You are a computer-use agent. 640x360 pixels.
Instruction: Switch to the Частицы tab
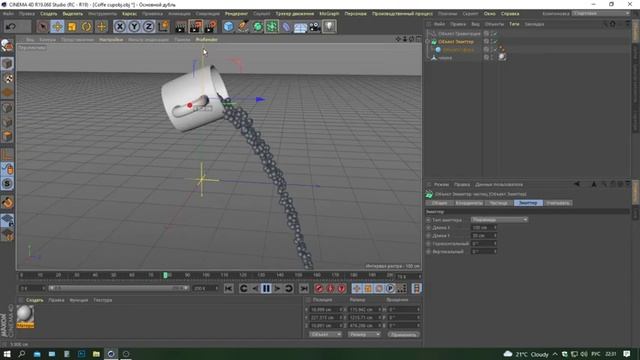pos(498,203)
